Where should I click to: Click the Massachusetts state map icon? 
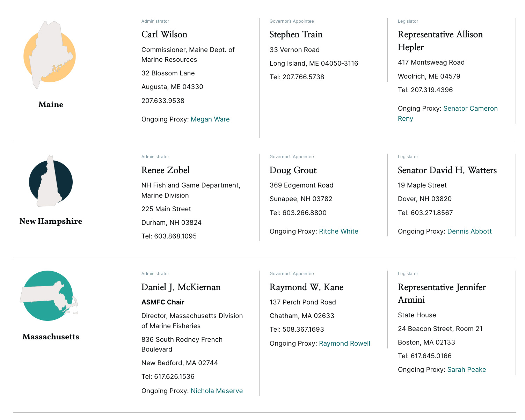[48, 295]
